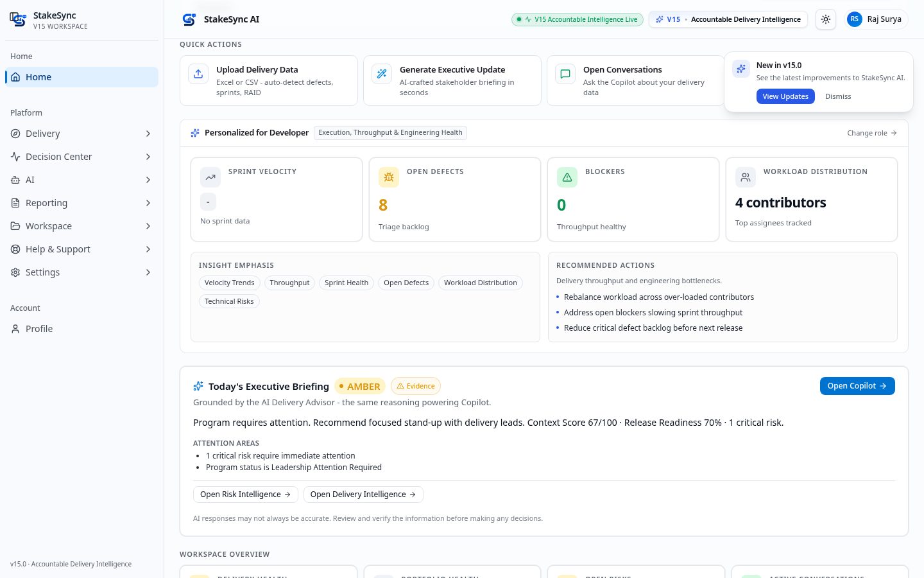Click the Decision Center pulse icon
Screen dimensions: 924x578
(x=15, y=157)
